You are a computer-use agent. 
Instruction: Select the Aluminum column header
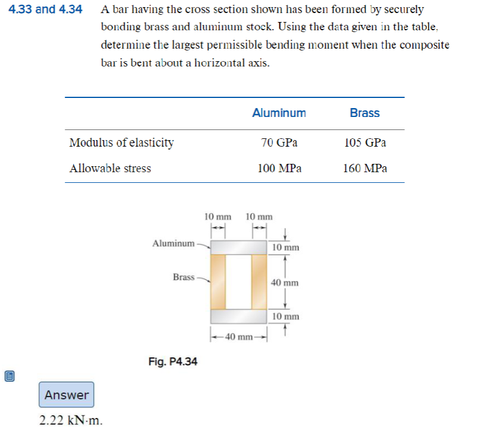point(279,113)
